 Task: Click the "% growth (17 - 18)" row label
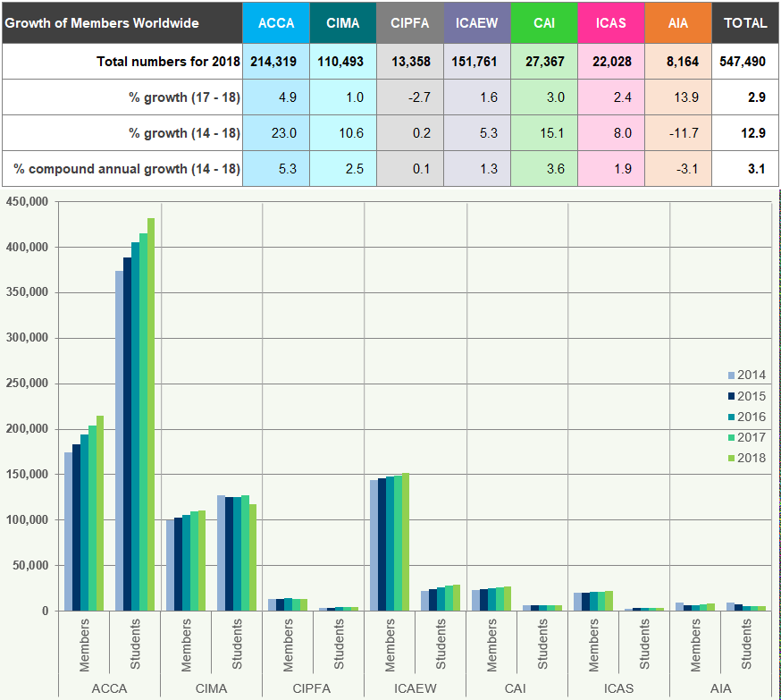tap(184, 97)
